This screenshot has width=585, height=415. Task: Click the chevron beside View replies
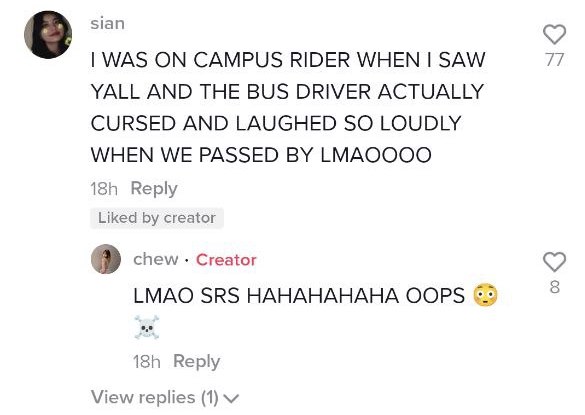232,399
